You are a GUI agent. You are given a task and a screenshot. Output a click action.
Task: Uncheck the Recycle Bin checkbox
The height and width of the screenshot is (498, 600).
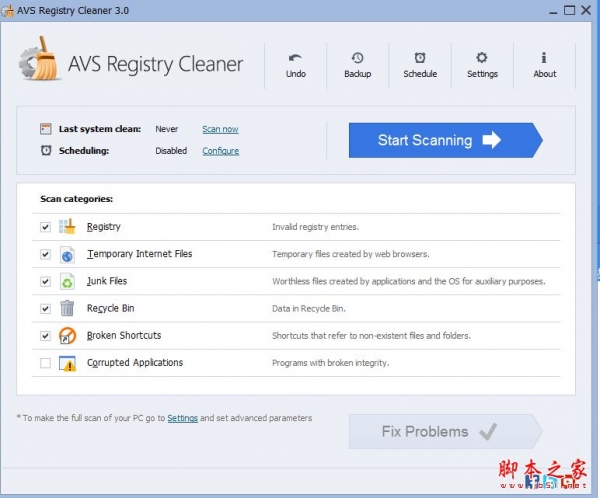45,309
